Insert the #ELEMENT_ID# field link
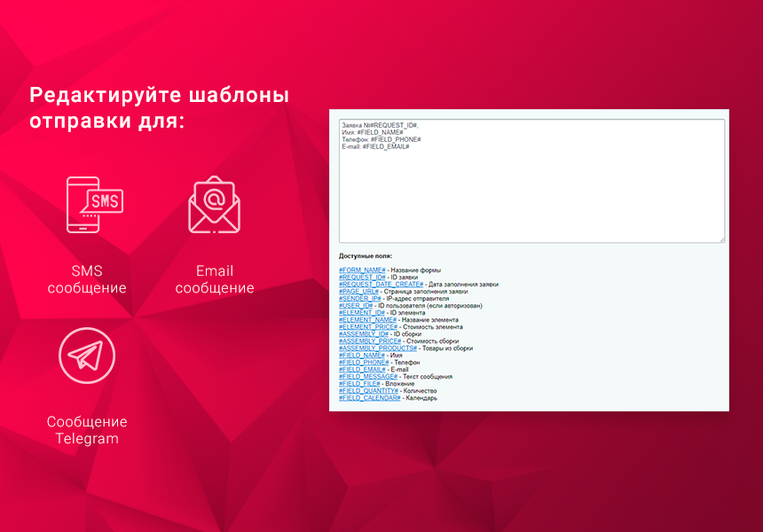The width and height of the screenshot is (763, 532). pyautogui.click(x=360, y=312)
